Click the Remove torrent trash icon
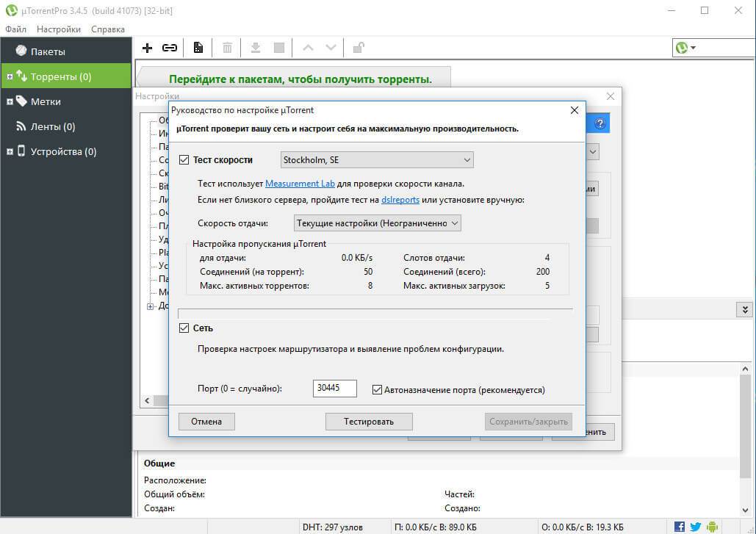This screenshot has height=534, width=756. tap(227, 48)
